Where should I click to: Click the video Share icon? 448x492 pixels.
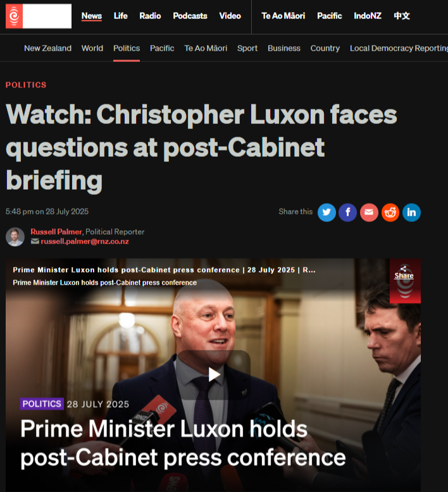click(404, 273)
